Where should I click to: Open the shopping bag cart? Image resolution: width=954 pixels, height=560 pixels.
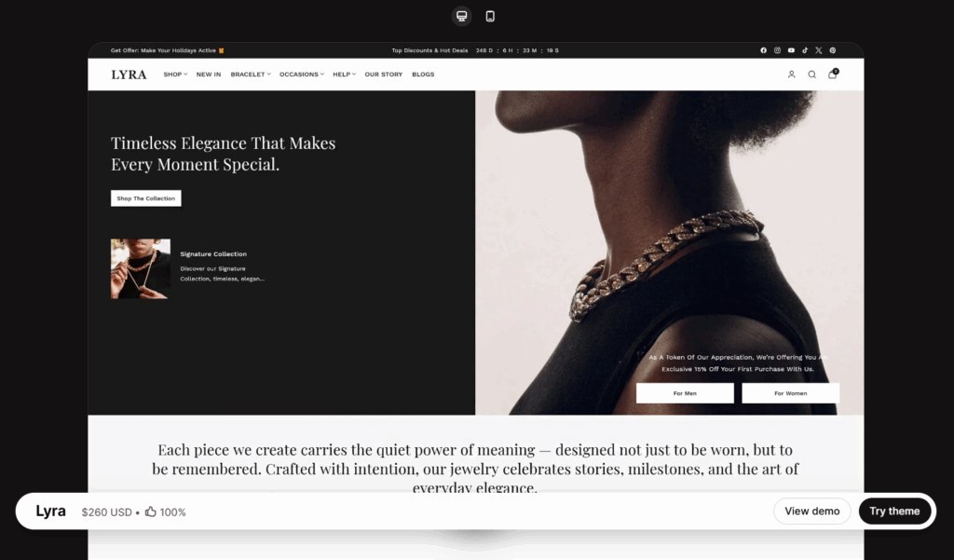pyautogui.click(x=833, y=75)
